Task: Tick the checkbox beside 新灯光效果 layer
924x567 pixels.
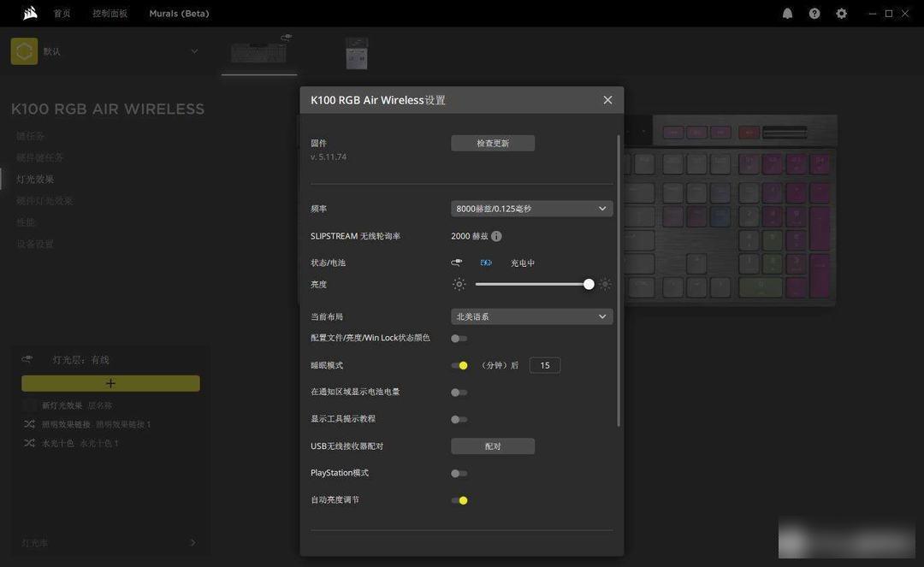Action: point(29,405)
